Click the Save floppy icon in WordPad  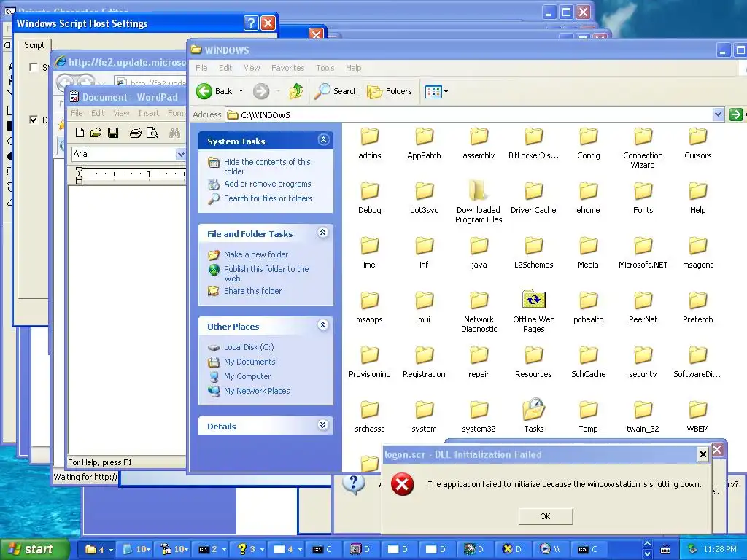(113, 133)
